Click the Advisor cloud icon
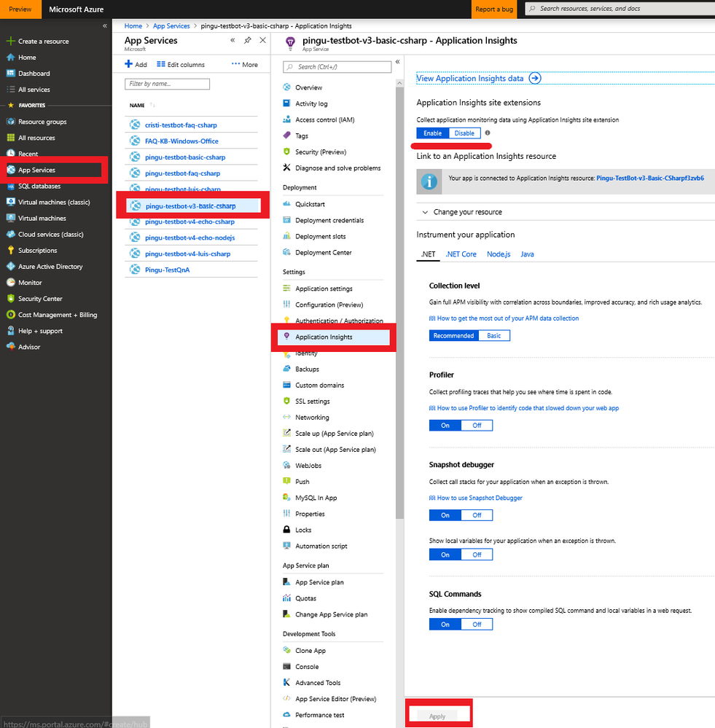 point(11,347)
